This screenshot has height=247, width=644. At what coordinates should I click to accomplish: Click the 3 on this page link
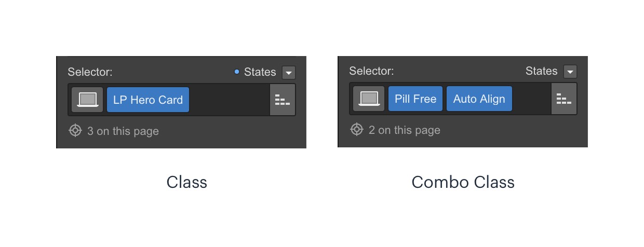[123, 131]
